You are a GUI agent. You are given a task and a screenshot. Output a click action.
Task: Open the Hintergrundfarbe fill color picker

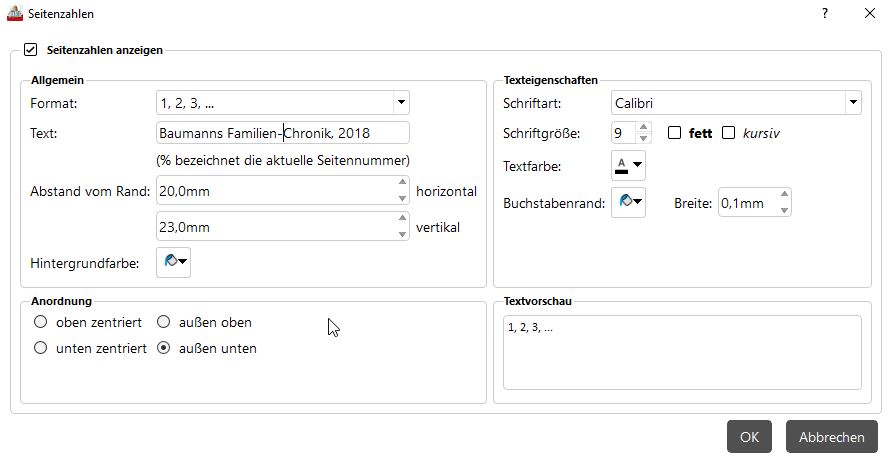[x=173, y=262]
